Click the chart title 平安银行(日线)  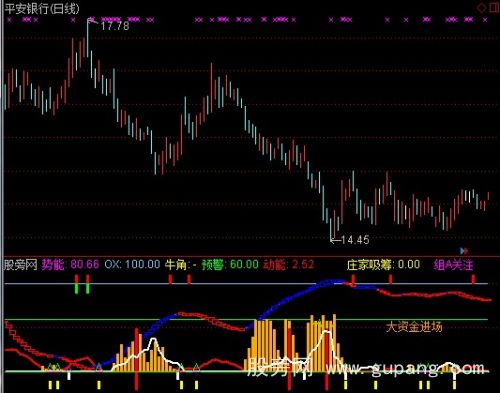click(42, 9)
